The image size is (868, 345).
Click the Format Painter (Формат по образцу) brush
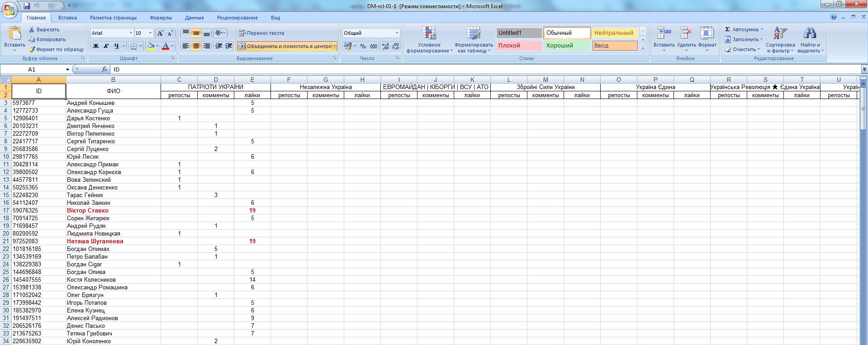(x=32, y=49)
